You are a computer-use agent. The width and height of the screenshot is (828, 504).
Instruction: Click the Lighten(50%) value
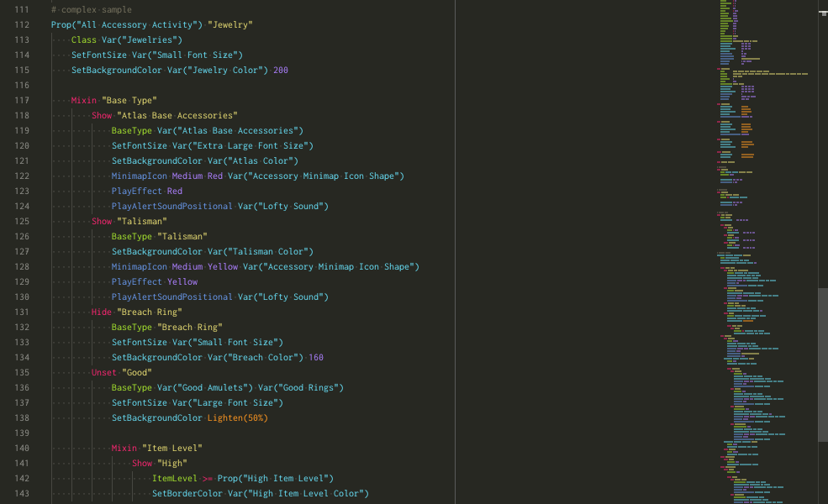(x=238, y=418)
